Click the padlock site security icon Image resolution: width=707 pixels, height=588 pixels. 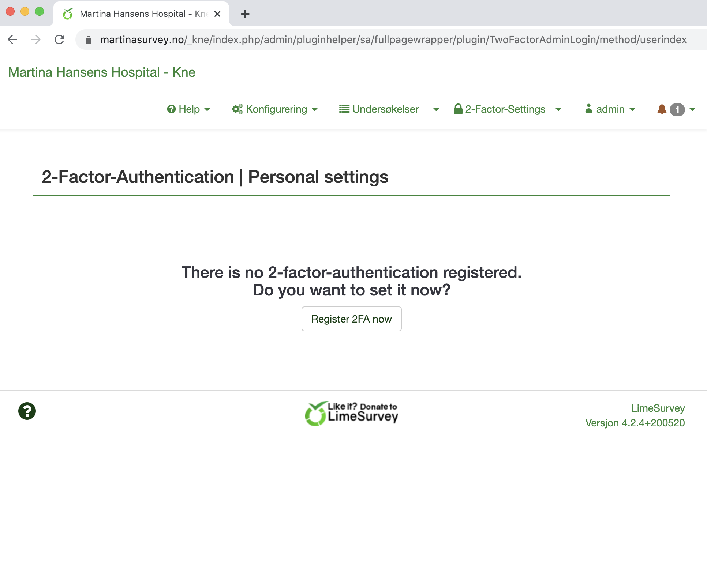click(x=89, y=39)
